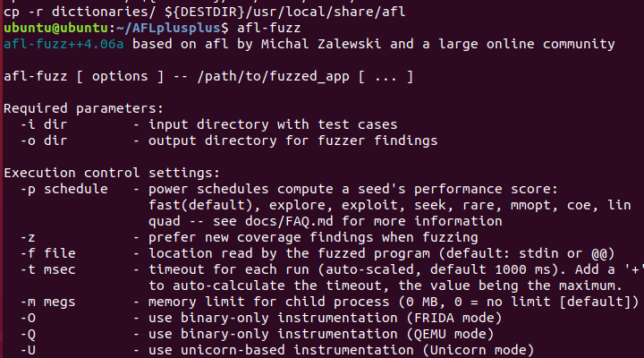Click the -z option flag
This screenshot has width=644, height=358.
[28, 237]
